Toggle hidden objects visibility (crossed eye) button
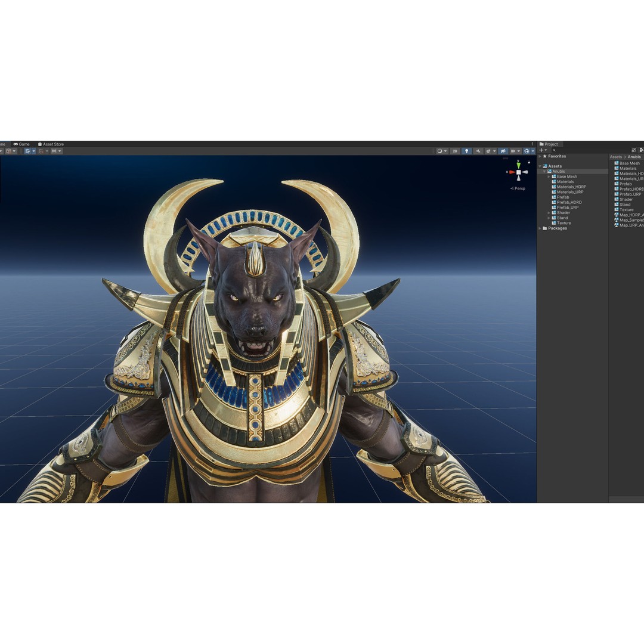The image size is (644, 644). coord(503,151)
